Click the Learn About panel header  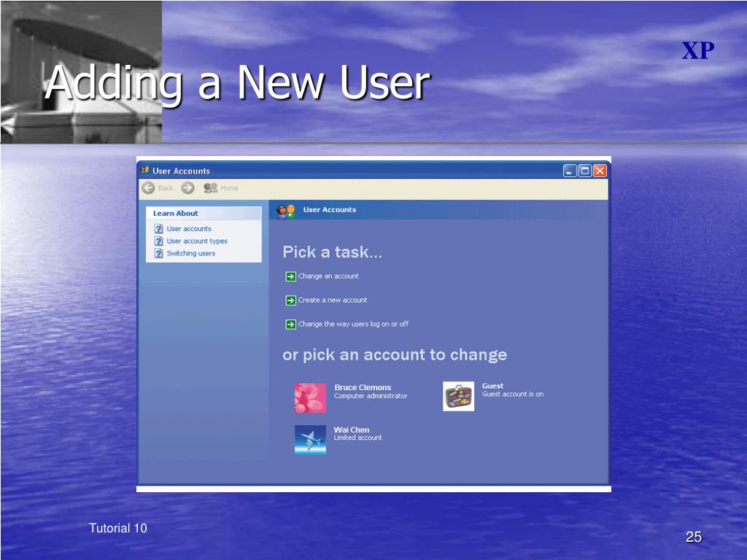(x=204, y=214)
